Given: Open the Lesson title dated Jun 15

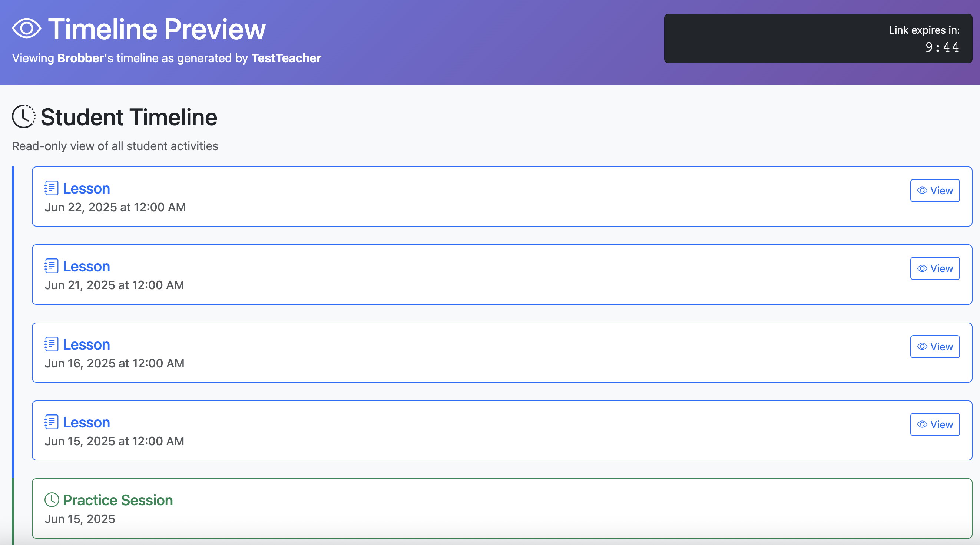Looking at the screenshot, I should pos(86,423).
